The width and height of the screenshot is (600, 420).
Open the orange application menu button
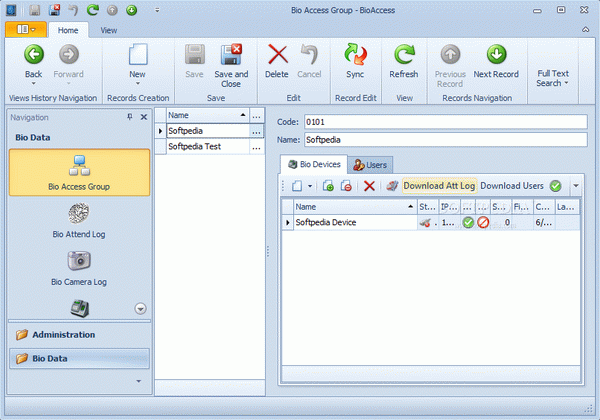(x=26, y=29)
